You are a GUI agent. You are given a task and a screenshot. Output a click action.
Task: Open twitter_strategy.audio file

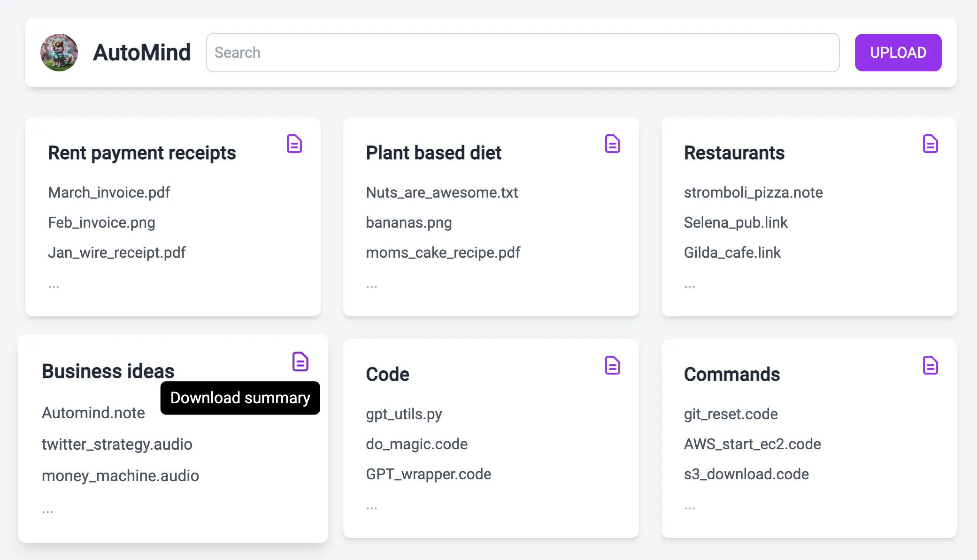[117, 444]
